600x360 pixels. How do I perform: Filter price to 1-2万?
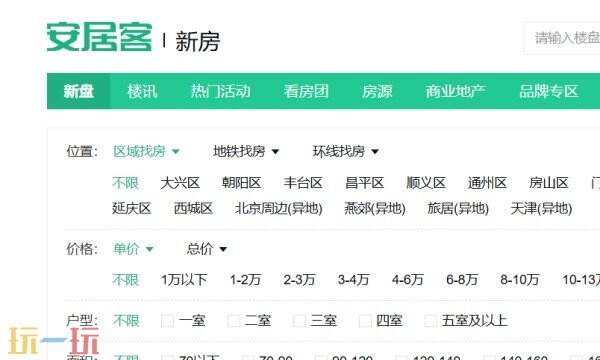pos(245,280)
